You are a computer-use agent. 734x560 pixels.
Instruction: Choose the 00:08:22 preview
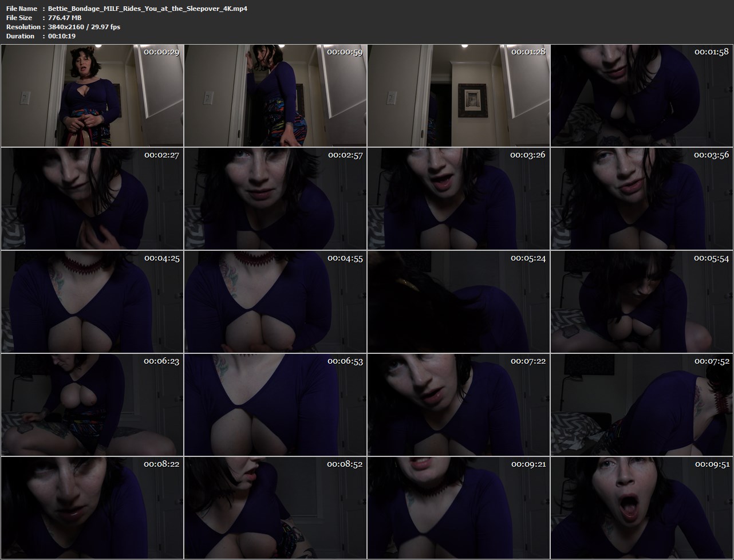92,508
